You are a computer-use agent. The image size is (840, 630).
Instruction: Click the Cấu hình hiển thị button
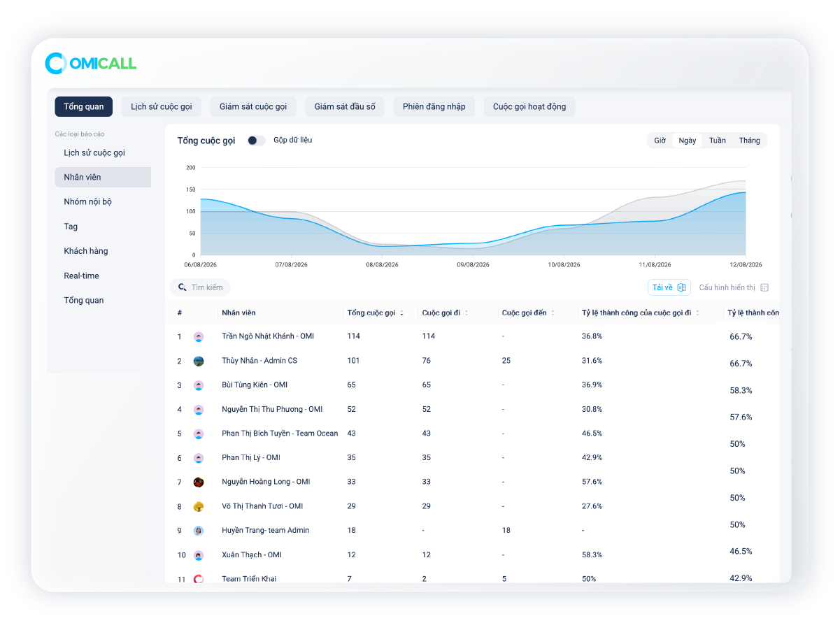[734, 287]
